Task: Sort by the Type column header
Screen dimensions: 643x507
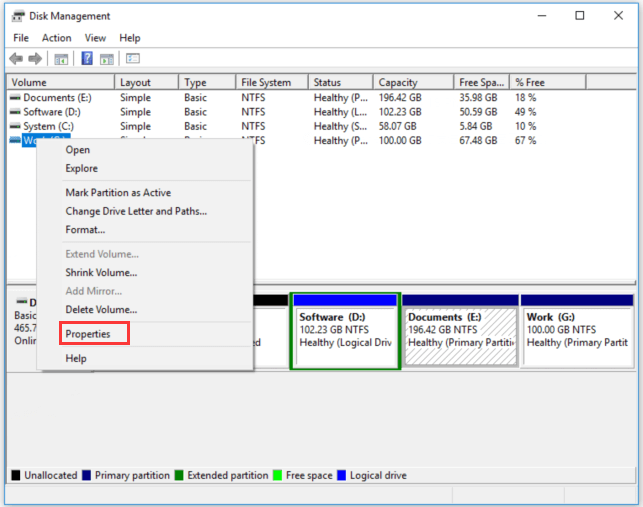Action: tap(207, 82)
